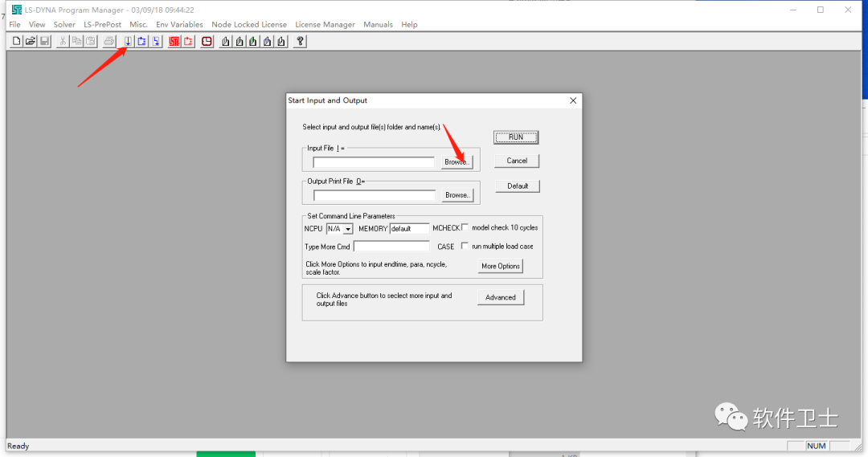Open the Help menu
Image resolution: width=868 pixels, height=457 pixels.
point(410,24)
